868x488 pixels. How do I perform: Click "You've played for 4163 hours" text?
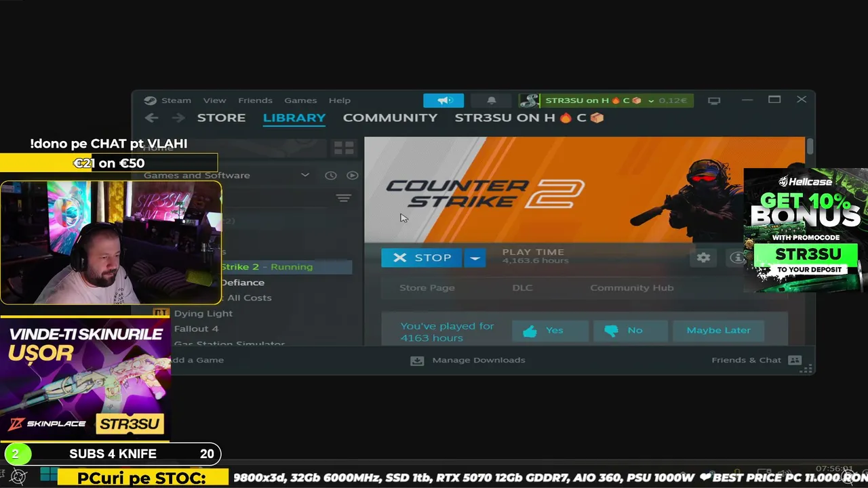click(x=447, y=332)
